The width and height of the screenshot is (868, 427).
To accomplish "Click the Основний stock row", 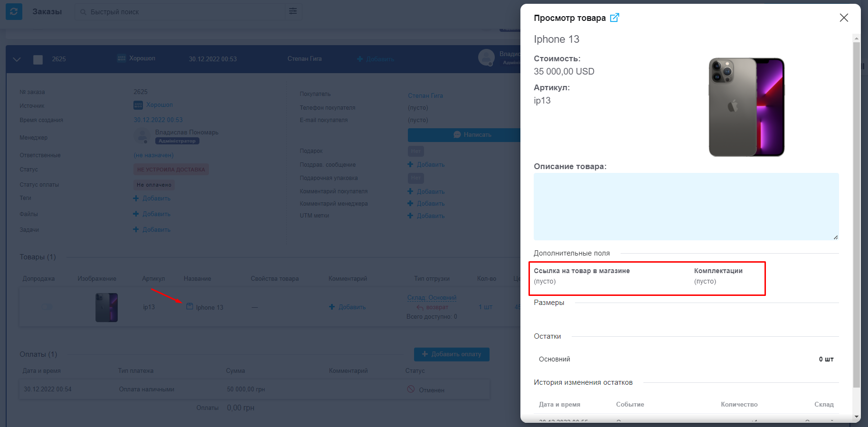I will pyautogui.click(x=686, y=359).
